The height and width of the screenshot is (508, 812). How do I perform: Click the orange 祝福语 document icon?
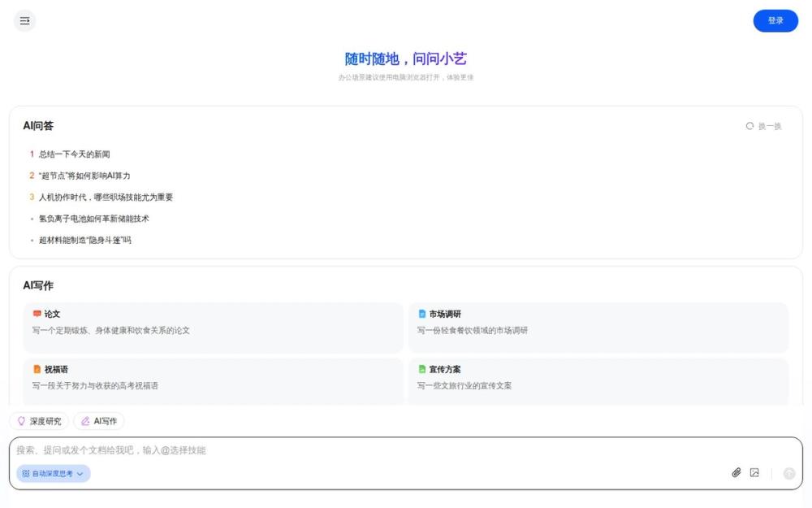(x=37, y=369)
